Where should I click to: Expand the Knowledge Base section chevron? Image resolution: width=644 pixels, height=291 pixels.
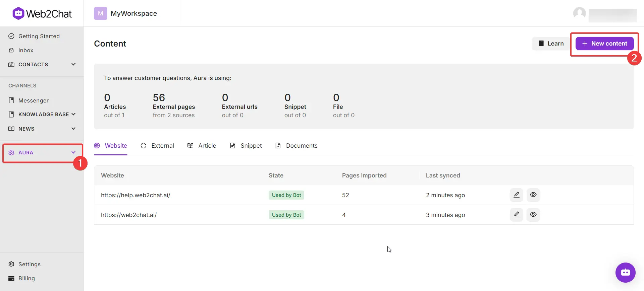point(73,115)
